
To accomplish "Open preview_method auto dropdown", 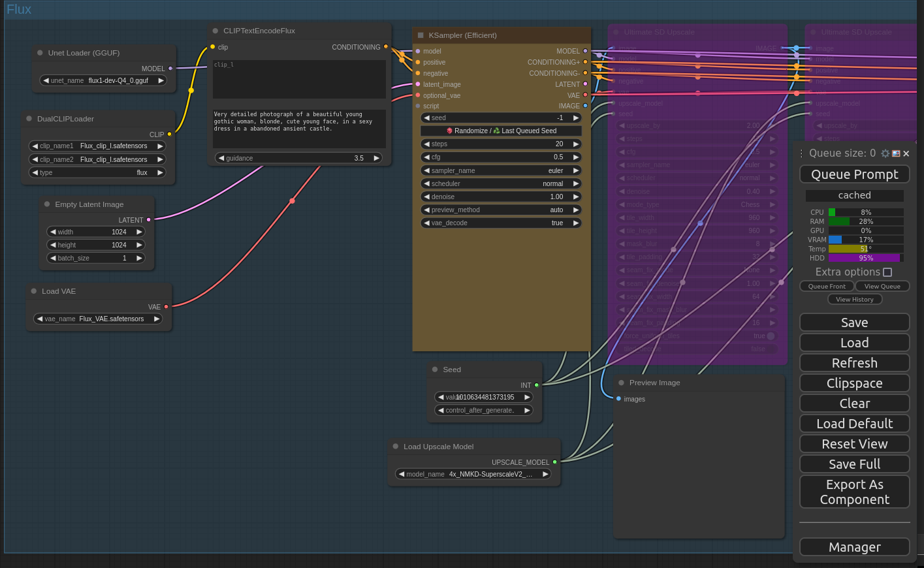I will click(x=501, y=210).
